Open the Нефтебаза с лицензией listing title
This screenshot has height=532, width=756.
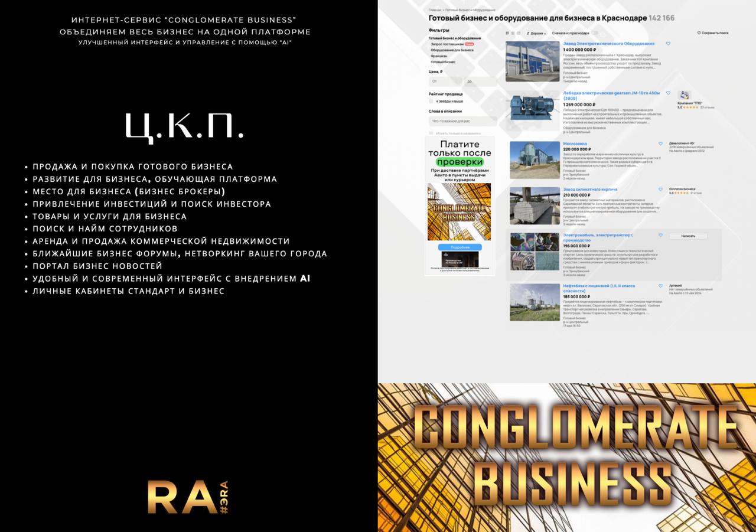coord(599,288)
